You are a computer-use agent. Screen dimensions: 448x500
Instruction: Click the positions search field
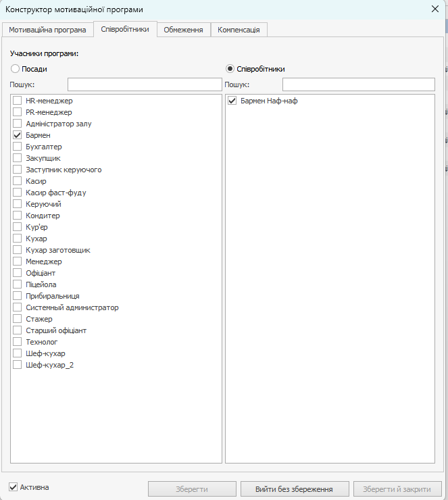145,84
